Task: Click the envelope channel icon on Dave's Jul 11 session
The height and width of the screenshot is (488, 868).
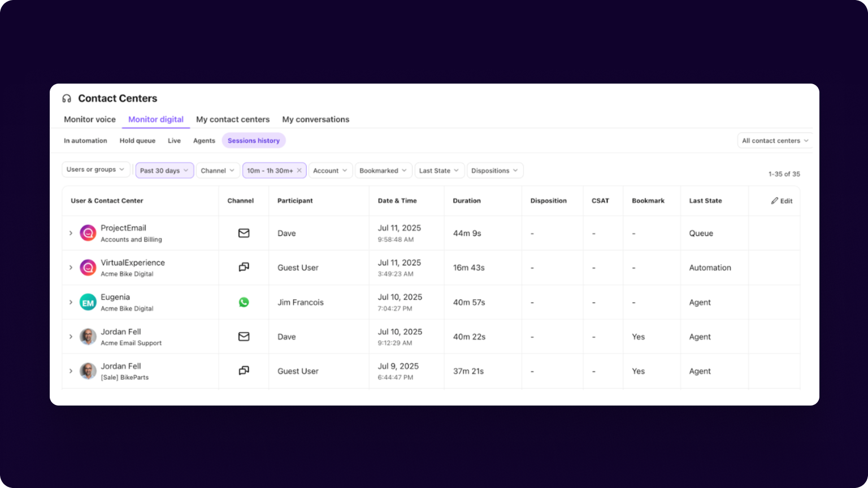Action: [244, 233]
